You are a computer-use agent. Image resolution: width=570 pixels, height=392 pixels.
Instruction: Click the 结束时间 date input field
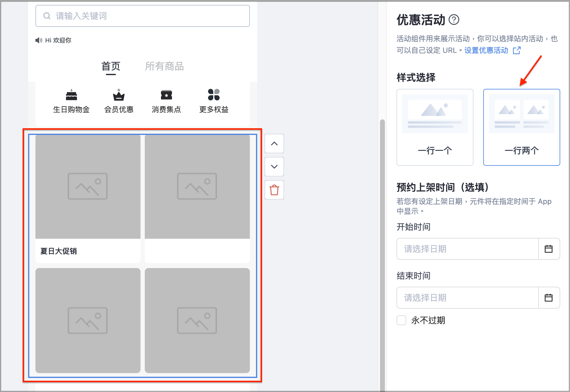(x=468, y=298)
